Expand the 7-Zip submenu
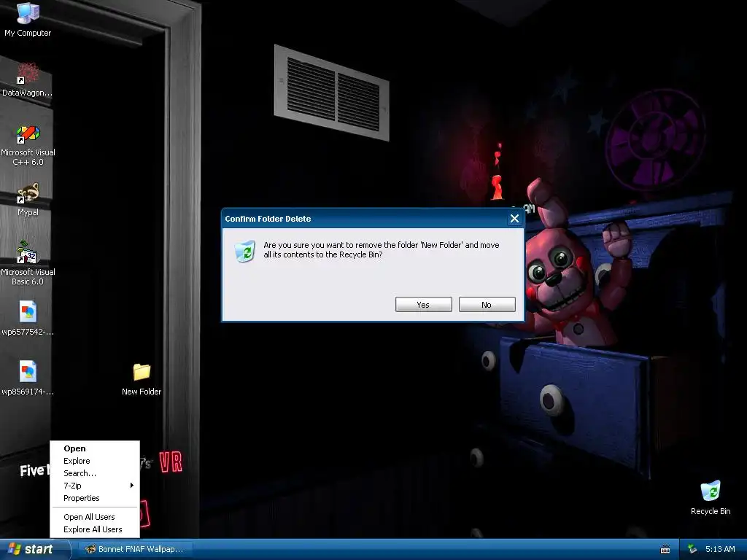The width and height of the screenshot is (747, 560). tap(95, 486)
